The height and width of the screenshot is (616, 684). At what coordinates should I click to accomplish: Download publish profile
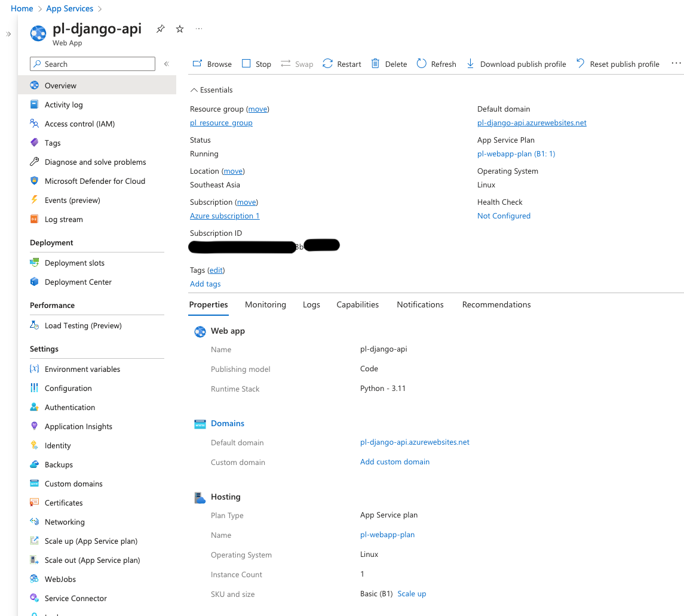point(517,64)
